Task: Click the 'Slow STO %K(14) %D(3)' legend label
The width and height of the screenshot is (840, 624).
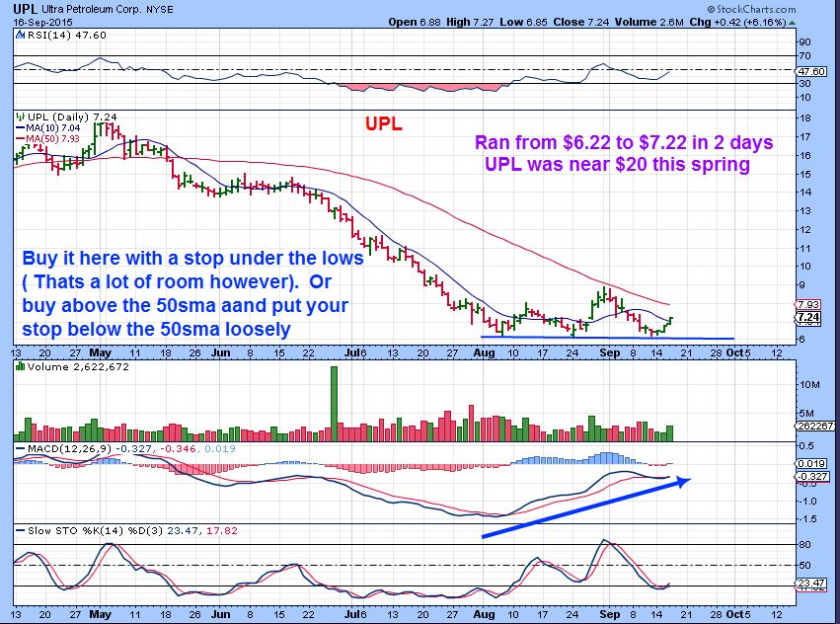Action: pyautogui.click(x=96, y=531)
